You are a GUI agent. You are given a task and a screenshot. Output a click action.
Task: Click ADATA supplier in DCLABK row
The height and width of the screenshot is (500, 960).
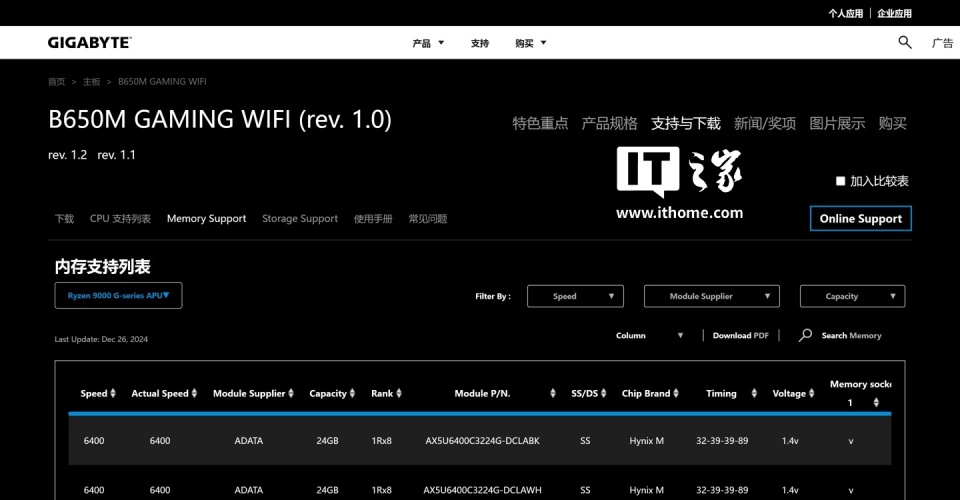click(249, 441)
